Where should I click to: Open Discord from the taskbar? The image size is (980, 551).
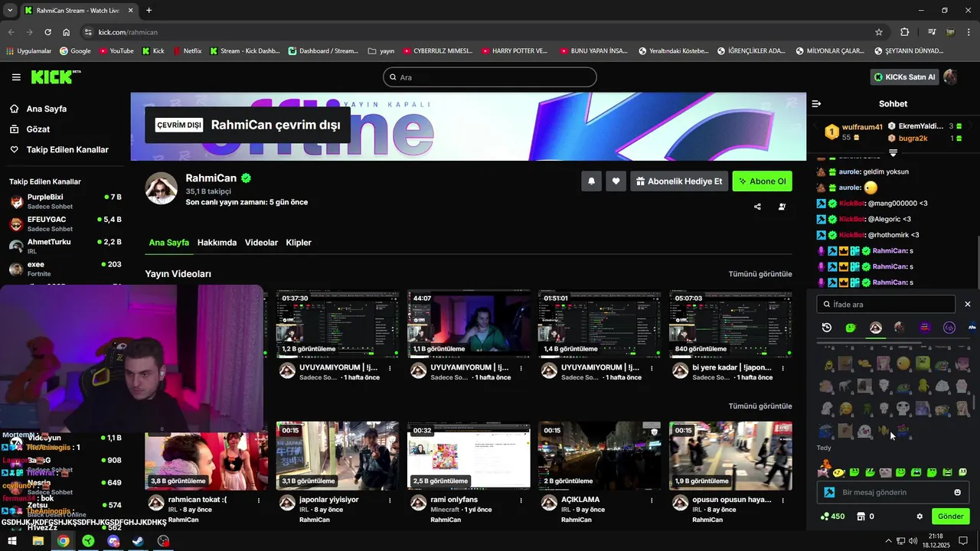(113, 541)
